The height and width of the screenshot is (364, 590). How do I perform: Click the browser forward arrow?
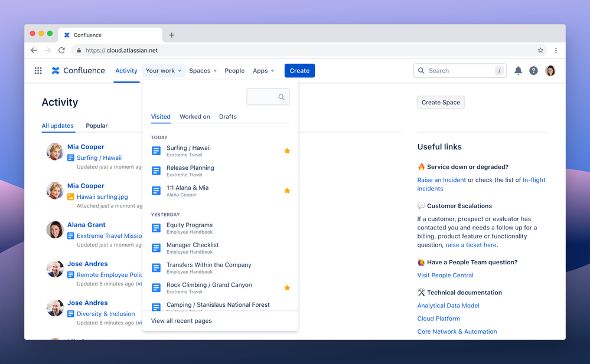47,50
